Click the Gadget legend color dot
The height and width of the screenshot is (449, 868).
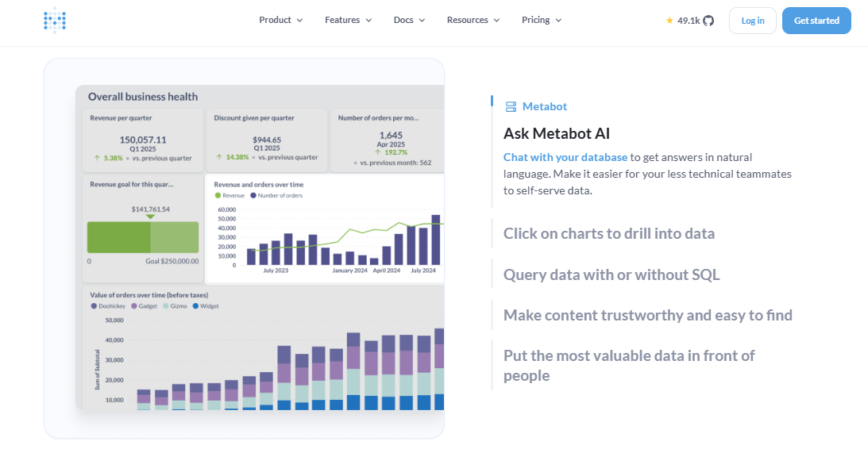134,305
